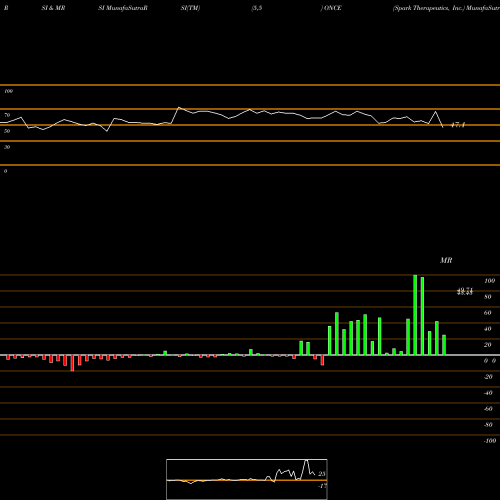Click the RSI axis label "70"

(x=7, y=115)
